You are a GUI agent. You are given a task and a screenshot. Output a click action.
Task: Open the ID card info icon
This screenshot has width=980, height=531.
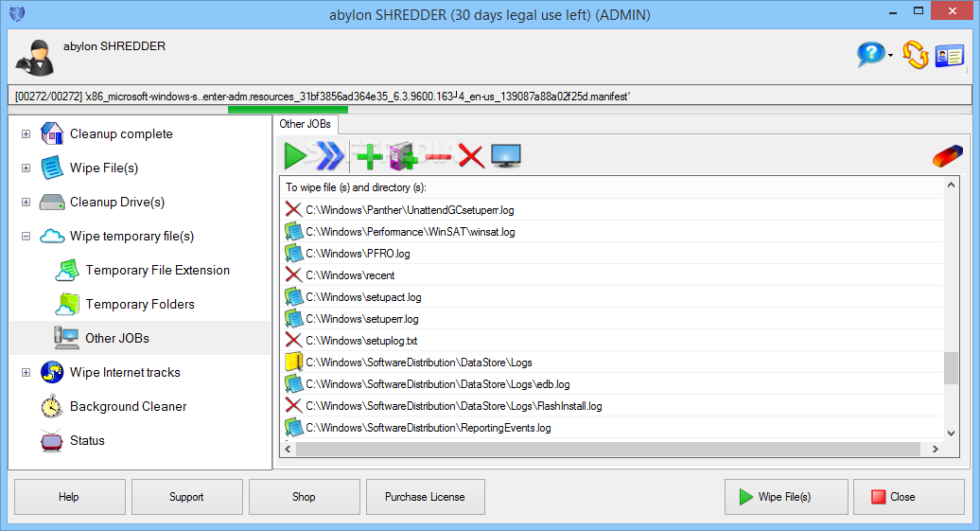950,56
